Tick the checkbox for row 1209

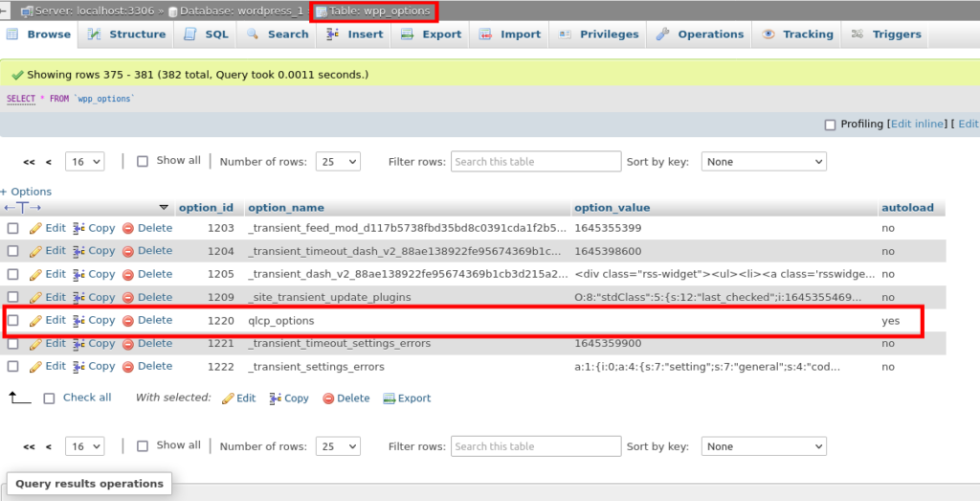(12, 298)
